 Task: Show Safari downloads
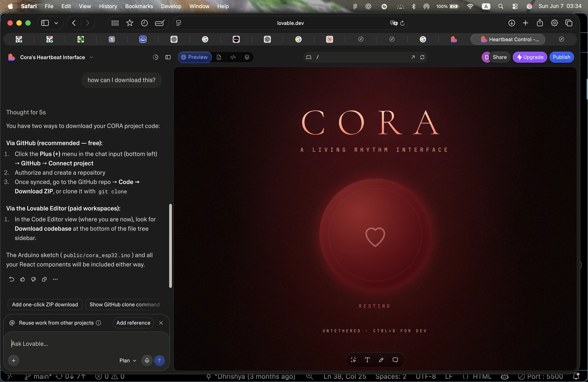click(512, 23)
